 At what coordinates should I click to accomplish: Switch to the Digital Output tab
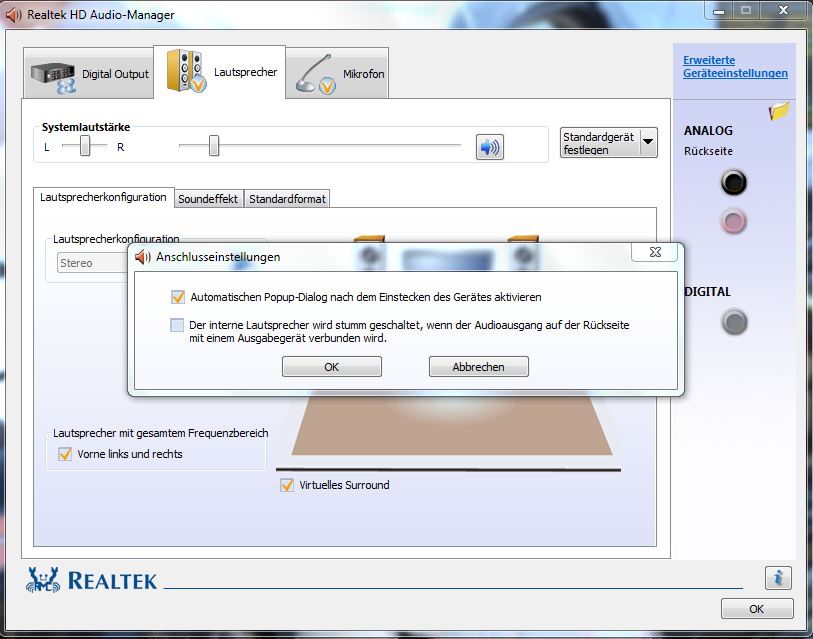coord(89,73)
